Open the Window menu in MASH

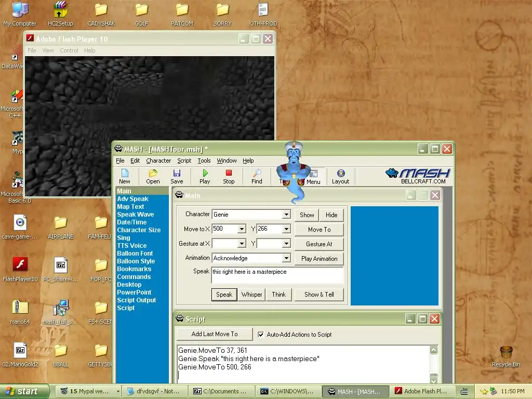(227, 161)
